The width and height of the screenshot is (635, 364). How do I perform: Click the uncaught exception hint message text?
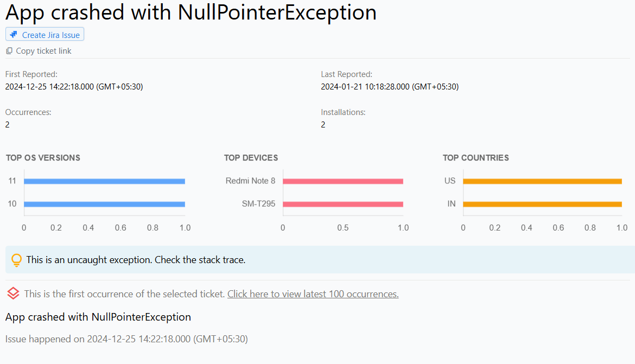click(x=136, y=260)
